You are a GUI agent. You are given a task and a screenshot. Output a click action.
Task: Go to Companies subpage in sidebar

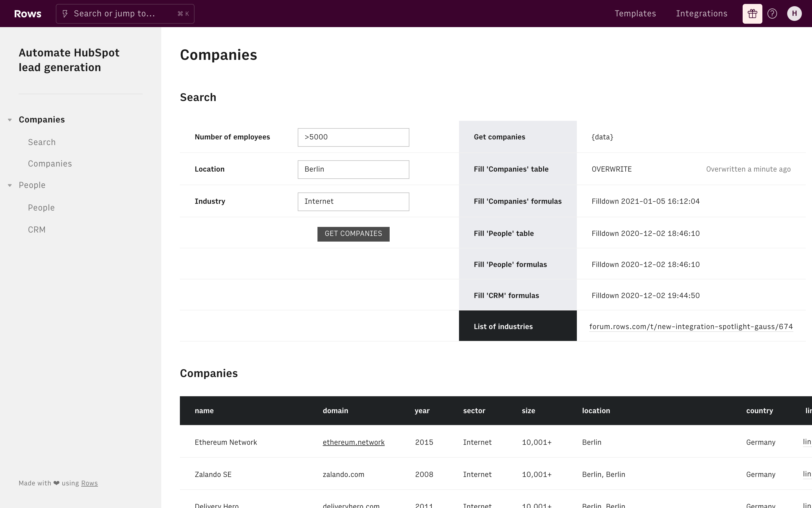tap(50, 164)
